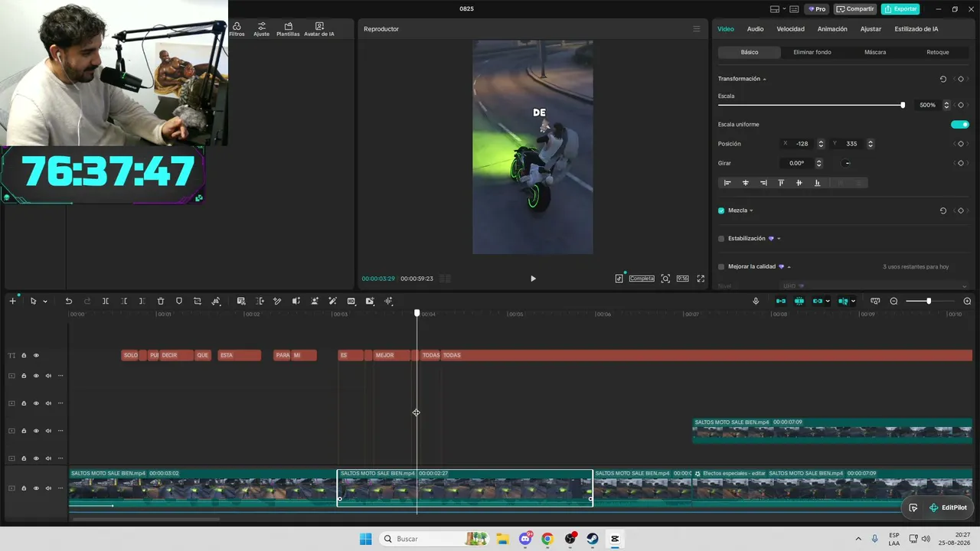Screen dimensions: 980x551
Task: Select the Eliminar fondo sub-tab
Action: pos(812,52)
